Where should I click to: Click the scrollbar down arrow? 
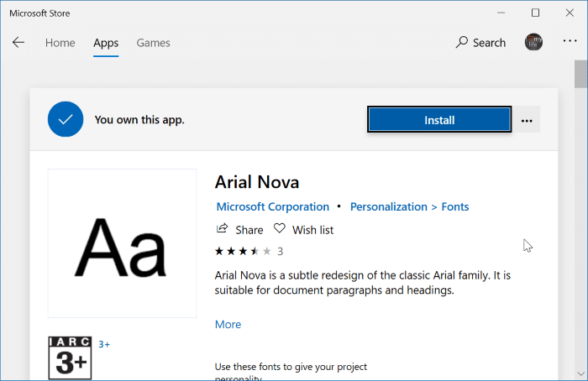pyautogui.click(x=581, y=373)
